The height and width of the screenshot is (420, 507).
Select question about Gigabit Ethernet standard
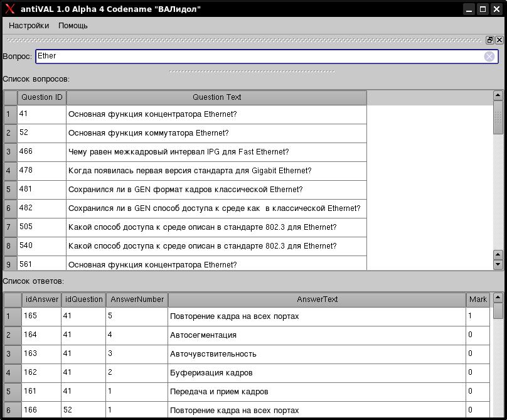[216, 171]
